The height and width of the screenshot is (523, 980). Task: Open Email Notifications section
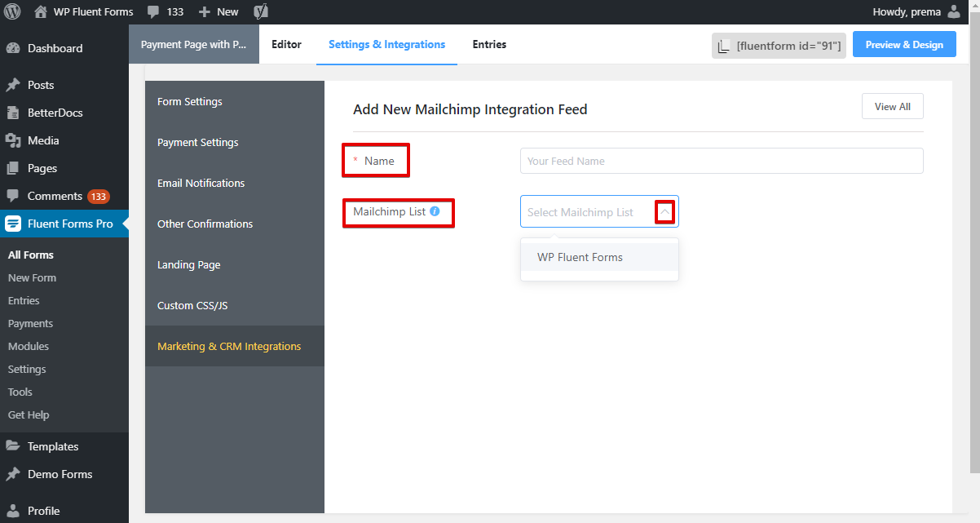235,184
